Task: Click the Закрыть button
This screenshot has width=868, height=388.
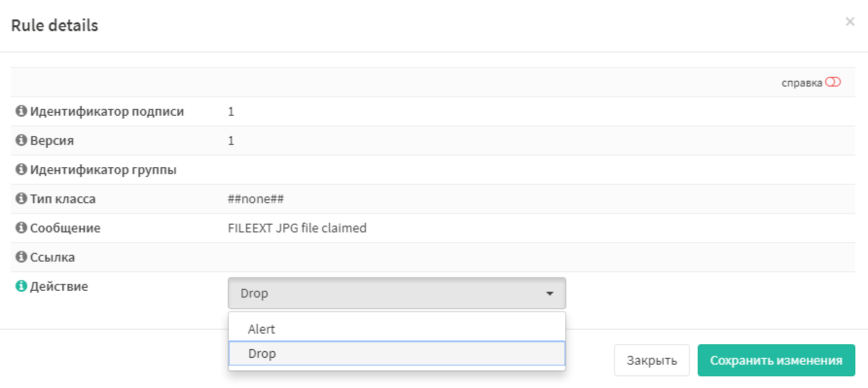Action: pos(651,360)
